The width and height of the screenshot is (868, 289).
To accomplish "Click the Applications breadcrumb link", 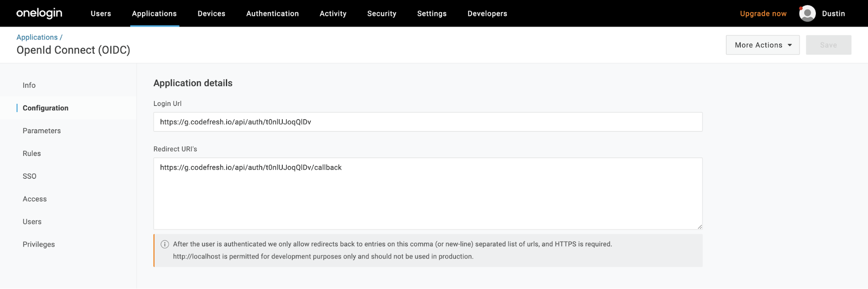I will [x=37, y=37].
